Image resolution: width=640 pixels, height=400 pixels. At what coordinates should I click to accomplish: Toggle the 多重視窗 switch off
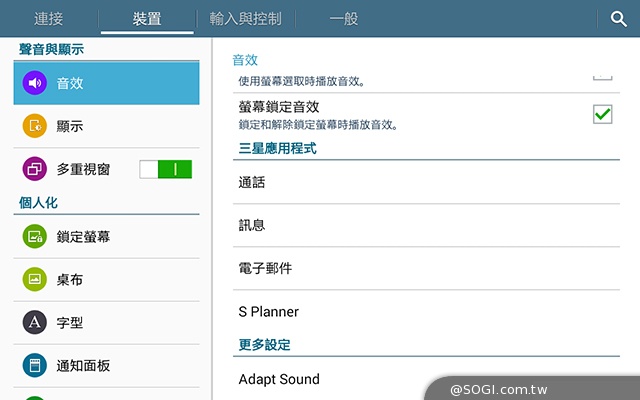click(x=166, y=169)
